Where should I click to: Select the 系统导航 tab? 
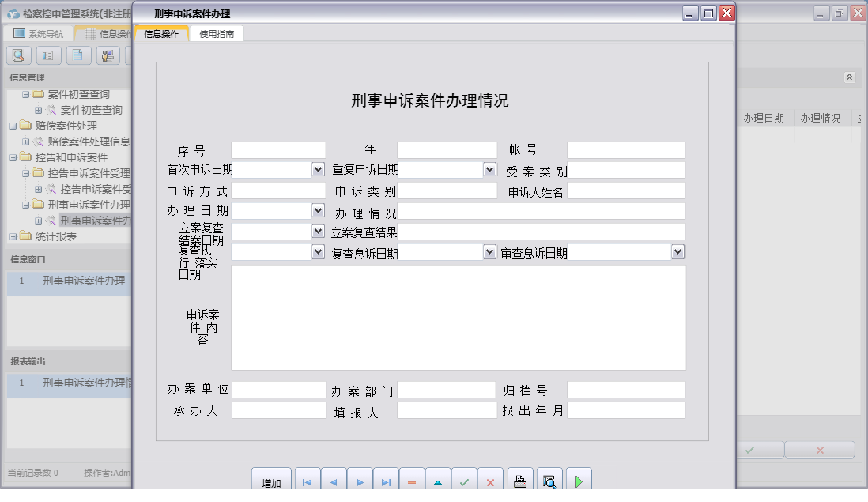39,34
